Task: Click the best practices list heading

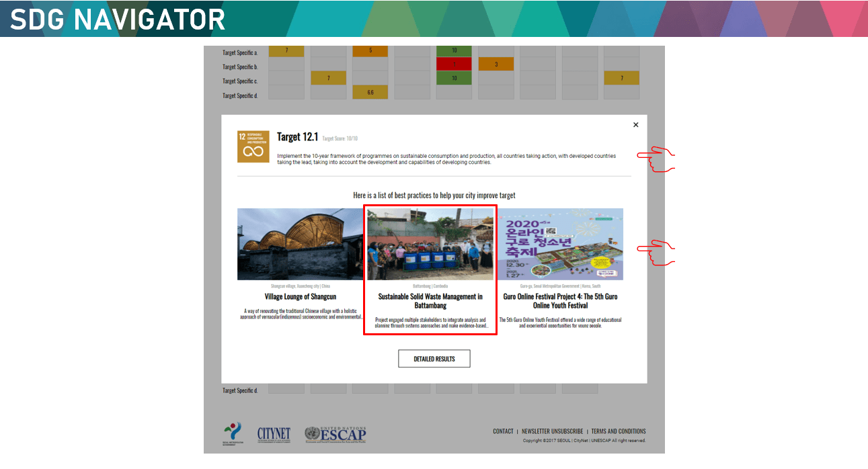Action: tap(434, 196)
